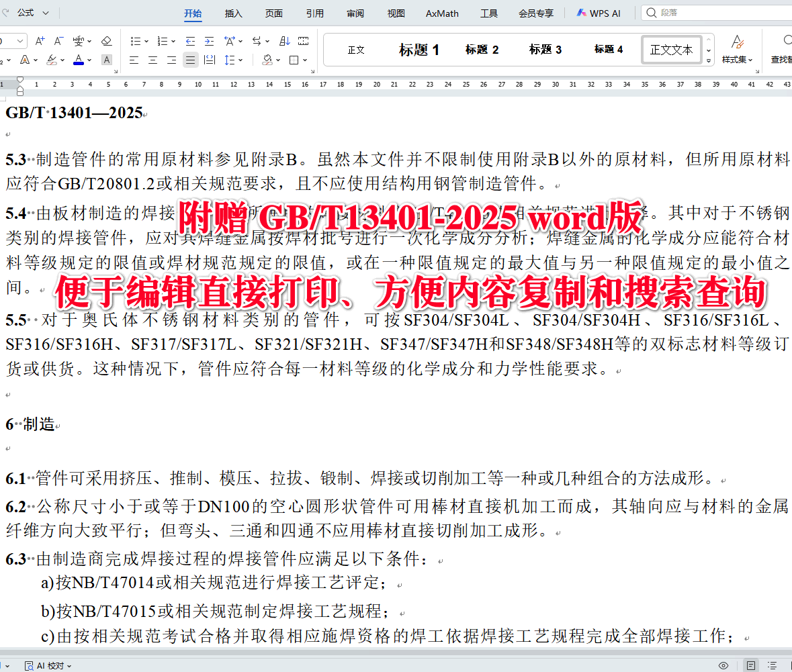792x672 pixels.
Task: Open the Font Color tool
Action: (79, 60)
